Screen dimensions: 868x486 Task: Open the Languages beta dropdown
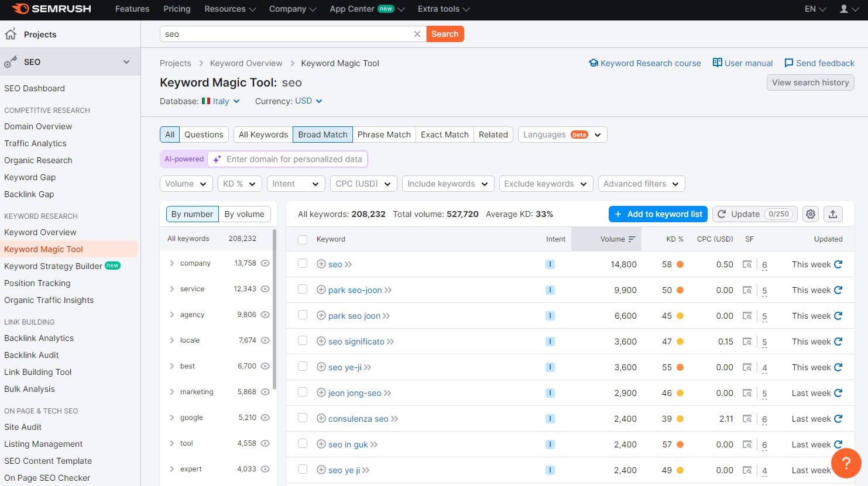562,135
